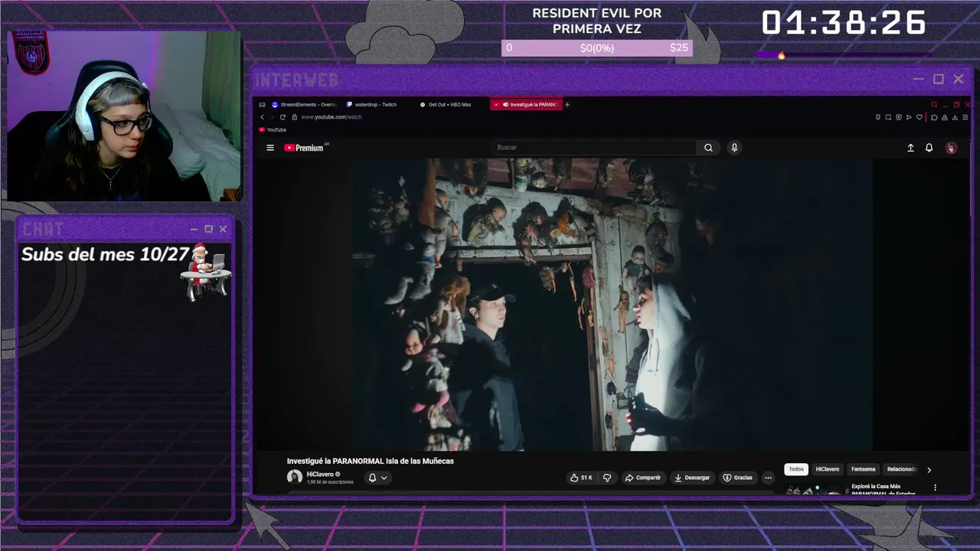The image size is (980, 551).
Task: Open YouTube notifications bell in header
Action: tap(929, 148)
